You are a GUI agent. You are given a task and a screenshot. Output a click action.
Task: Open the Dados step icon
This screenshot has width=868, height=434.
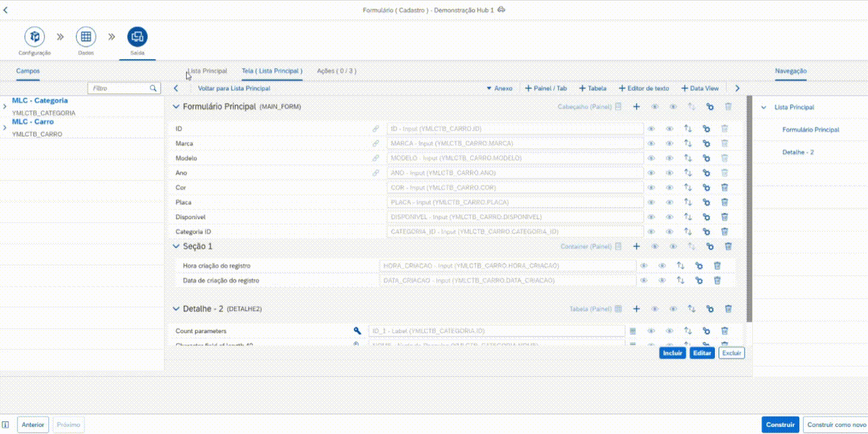click(86, 37)
